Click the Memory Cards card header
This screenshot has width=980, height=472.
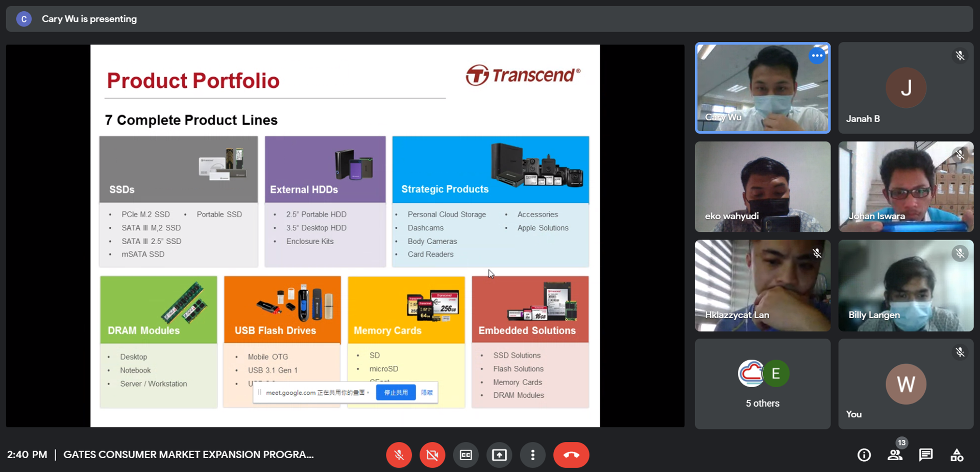[406, 310]
